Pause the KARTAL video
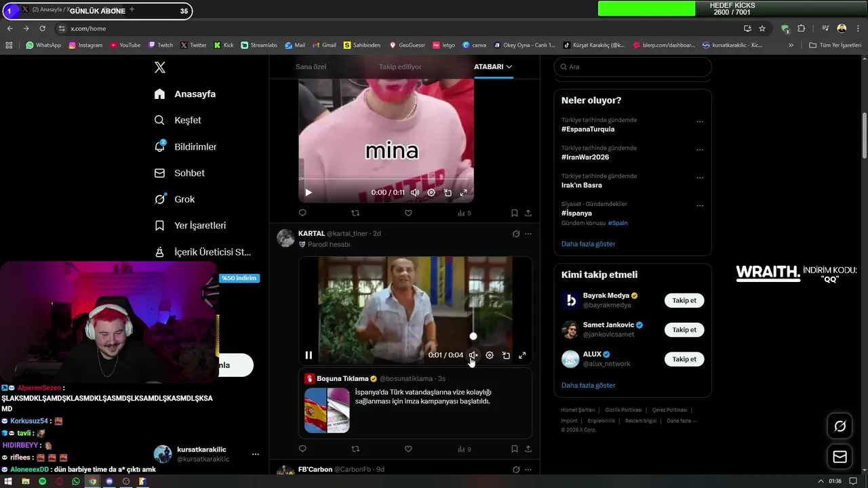 pyautogui.click(x=309, y=355)
